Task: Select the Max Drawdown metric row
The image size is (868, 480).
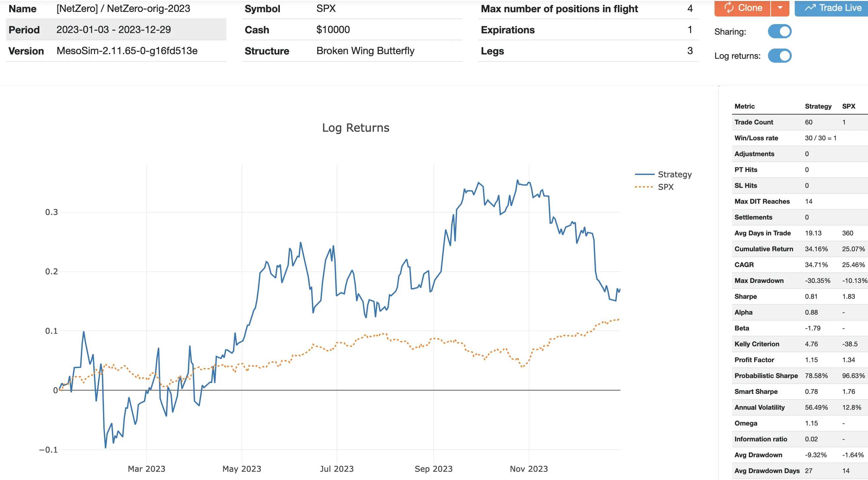Action: (x=759, y=281)
